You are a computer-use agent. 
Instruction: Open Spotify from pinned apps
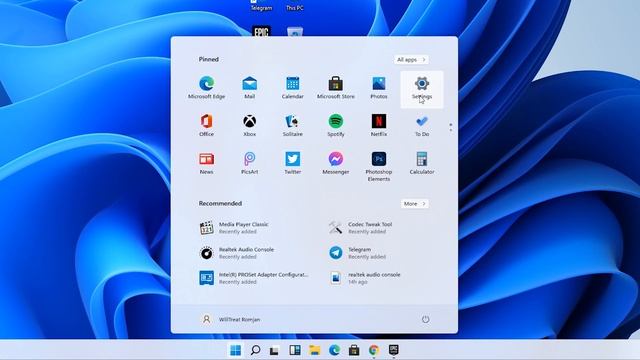[336, 125]
